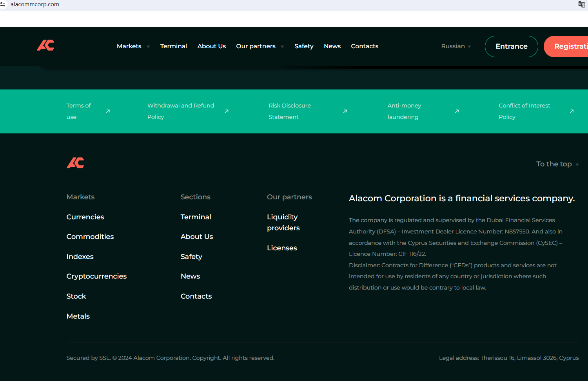
Task: Open the Russian language selector
Action: pyautogui.click(x=456, y=46)
